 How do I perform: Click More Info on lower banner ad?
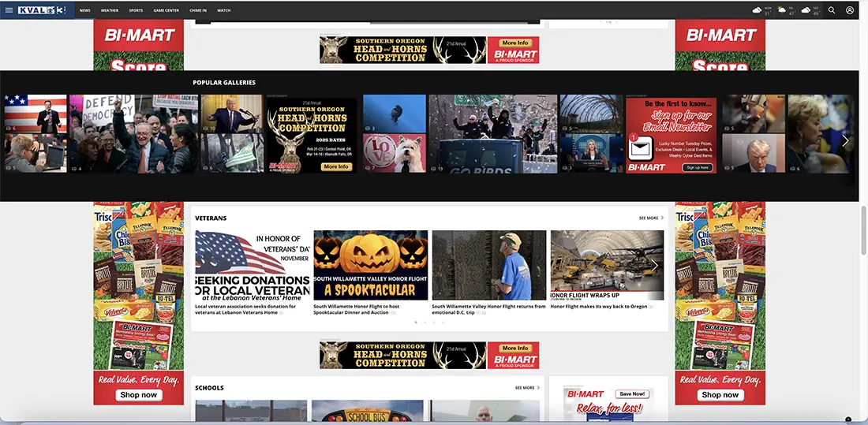pos(515,348)
